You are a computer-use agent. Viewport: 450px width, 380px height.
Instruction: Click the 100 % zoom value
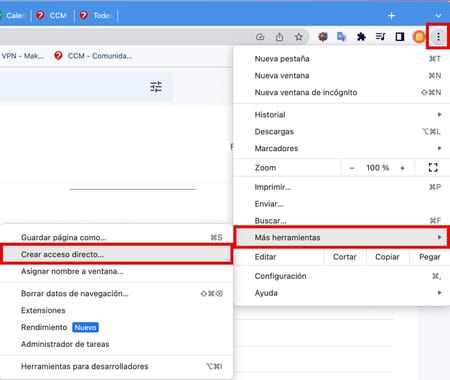coord(377,168)
